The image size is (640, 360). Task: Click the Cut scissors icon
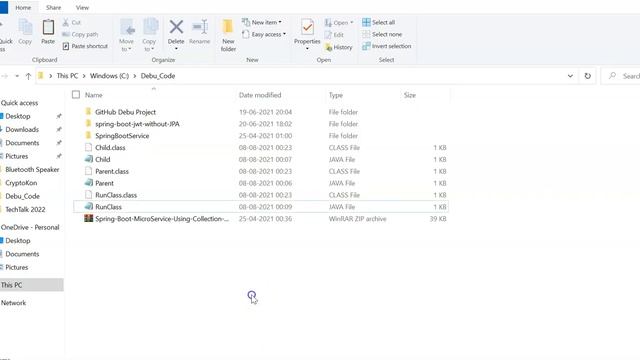tap(66, 22)
